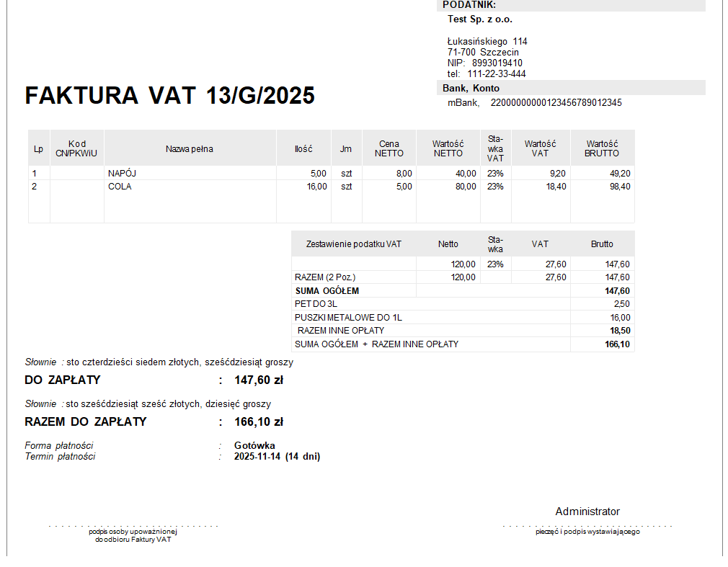This screenshot has width=728, height=567.
Task: Select the PODATNIK section header
Action: [x=469, y=5]
